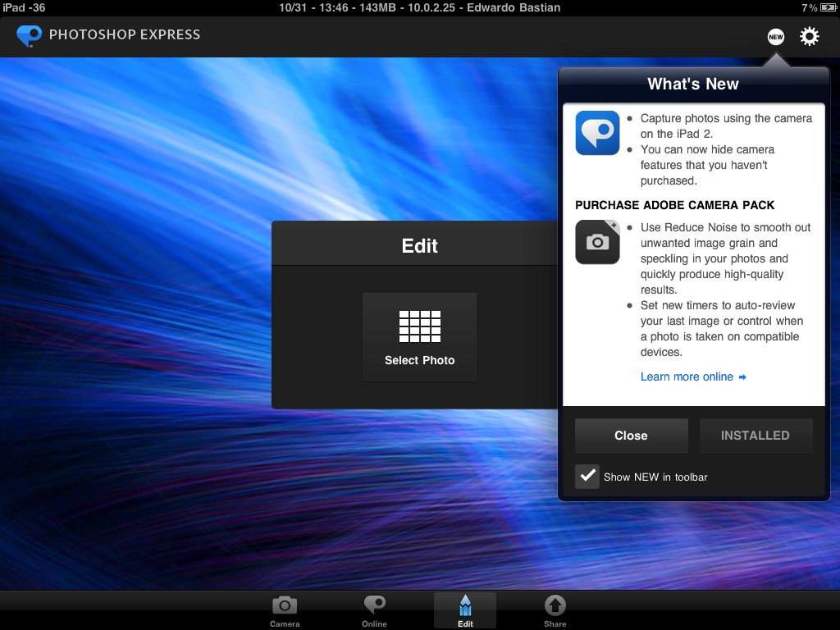
Task: Open settings gear icon
Action: [809, 36]
